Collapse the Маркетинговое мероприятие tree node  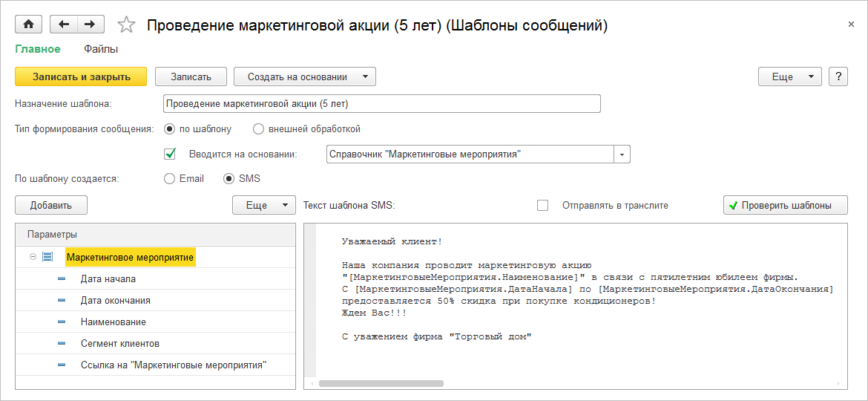[x=33, y=257]
